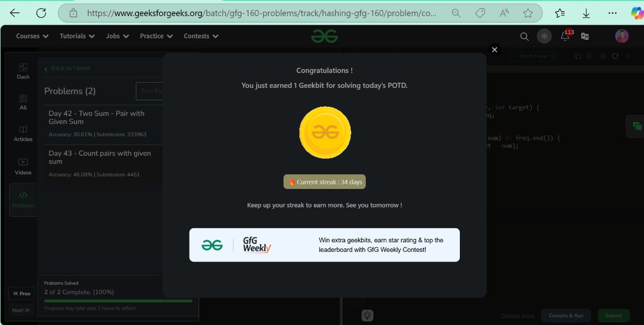Open site search magnifier icon
Screen dimensions: 644x325
524,36
